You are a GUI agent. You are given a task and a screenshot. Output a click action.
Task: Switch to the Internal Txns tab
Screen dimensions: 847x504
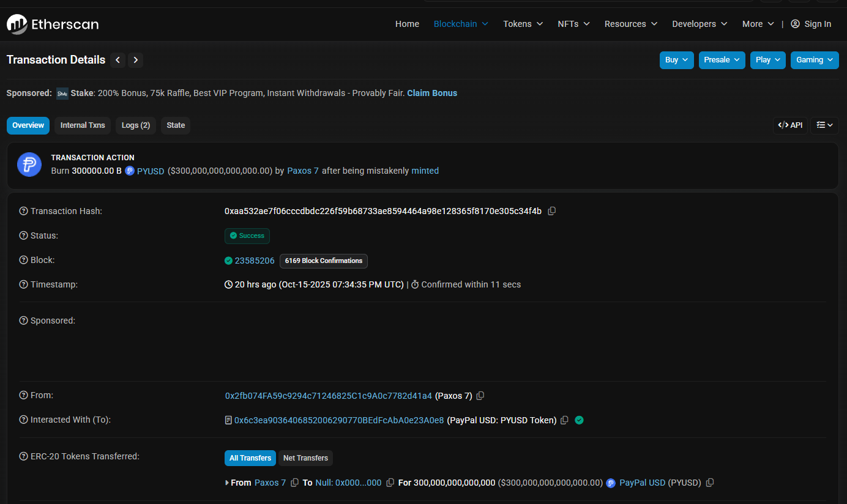coord(83,125)
